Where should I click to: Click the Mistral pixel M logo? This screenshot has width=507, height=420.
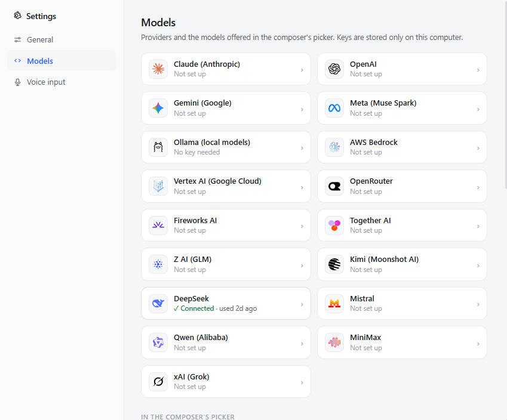(334, 304)
